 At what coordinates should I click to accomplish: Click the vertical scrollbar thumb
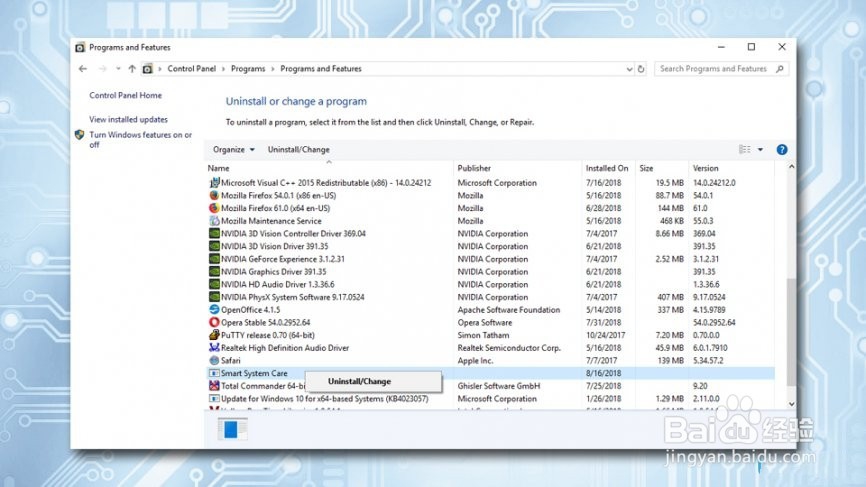point(791,332)
